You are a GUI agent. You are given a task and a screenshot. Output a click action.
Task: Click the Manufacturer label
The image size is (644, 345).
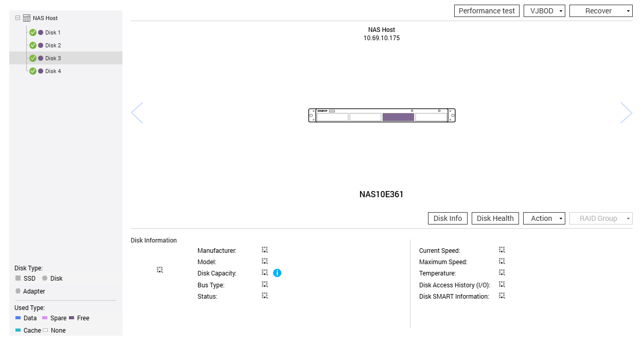click(x=217, y=251)
